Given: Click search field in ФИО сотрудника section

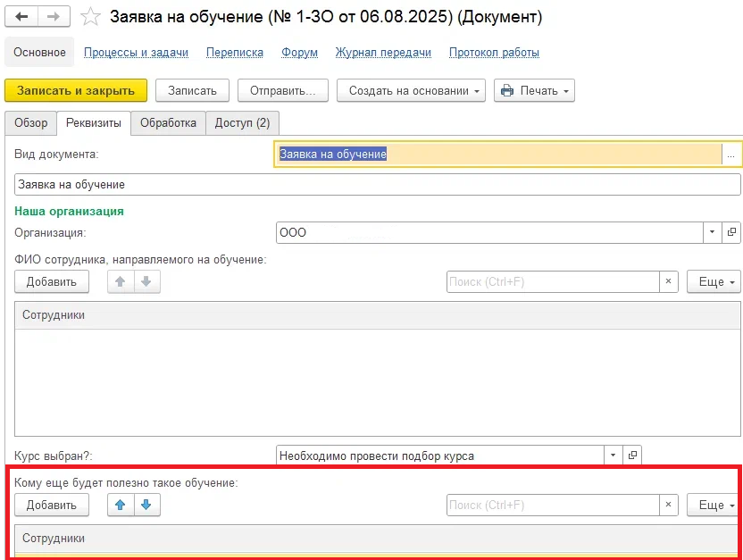Looking at the screenshot, I should [553, 282].
